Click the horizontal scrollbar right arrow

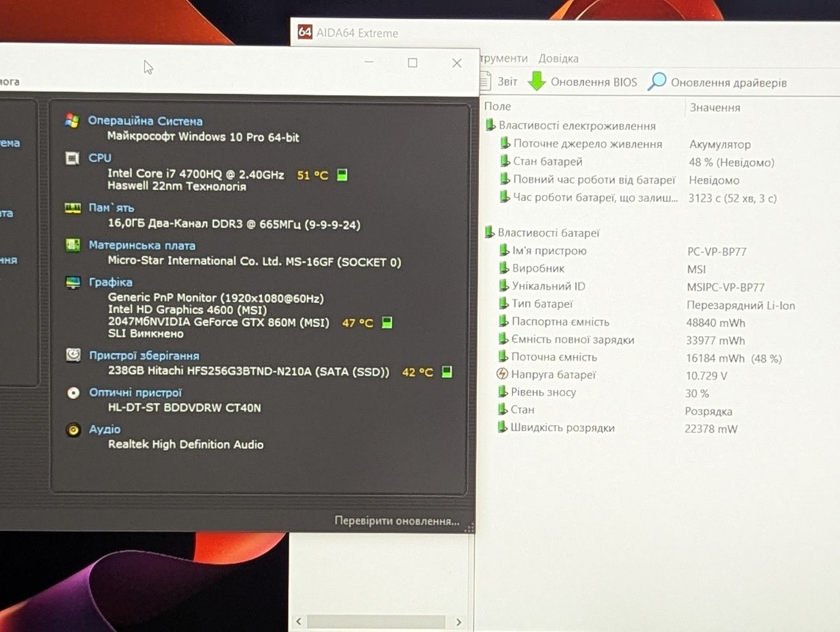pyautogui.click(x=459, y=621)
